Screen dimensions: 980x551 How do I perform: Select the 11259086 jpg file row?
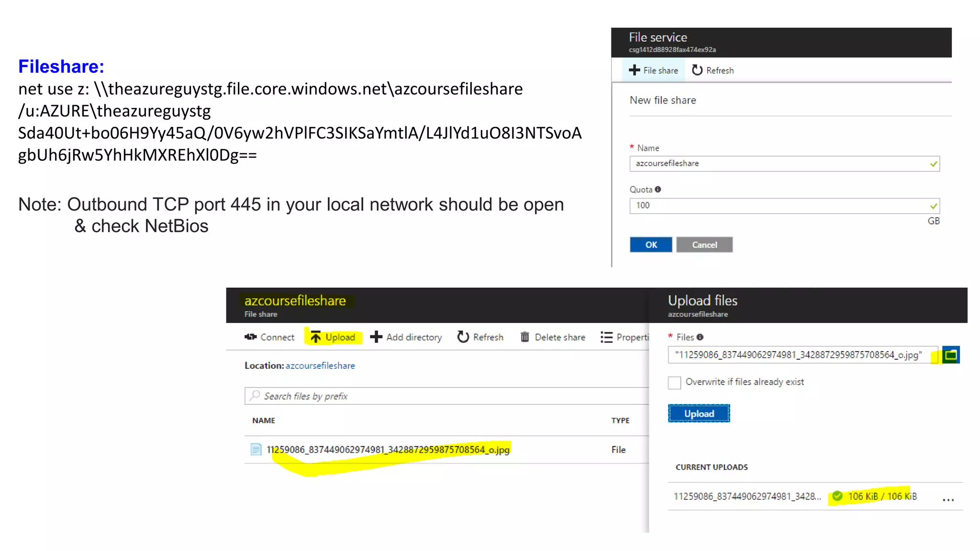(x=446, y=450)
